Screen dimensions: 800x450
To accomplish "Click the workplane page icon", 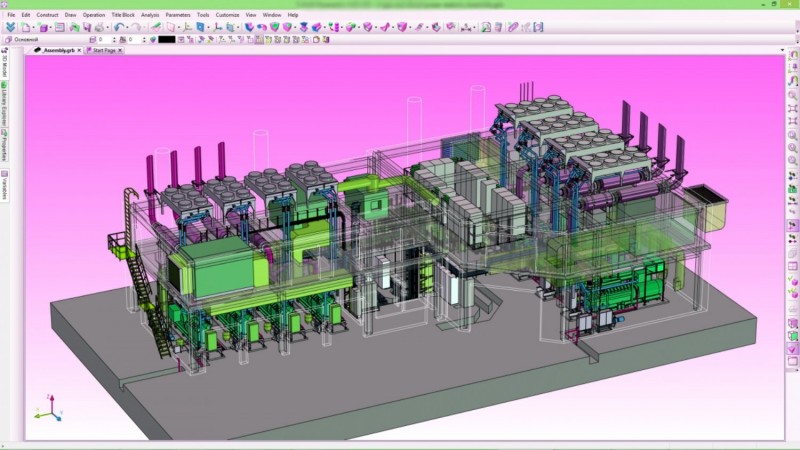I will coord(170,27).
